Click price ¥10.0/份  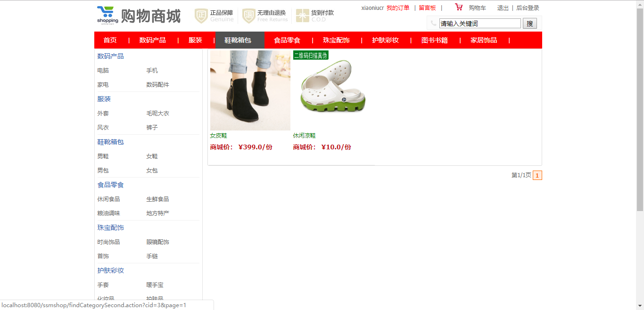click(336, 147)
